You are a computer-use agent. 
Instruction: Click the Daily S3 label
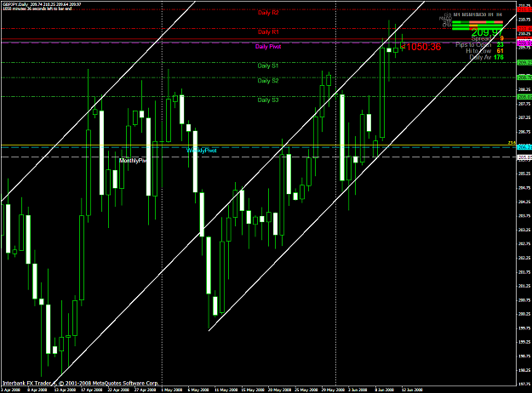click(x=268, y=100)
